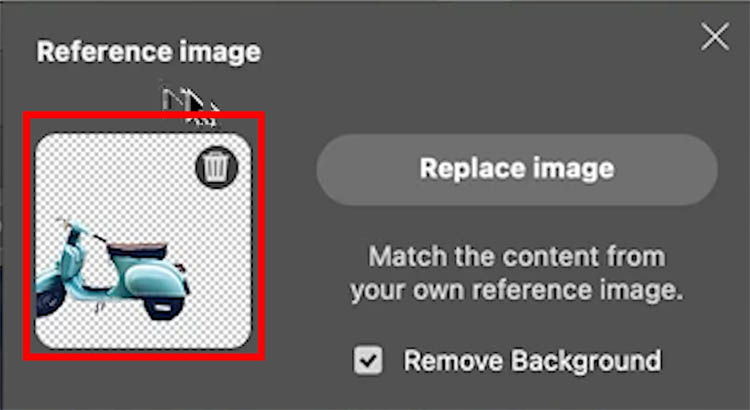Click the Reference image heading
The width and height of the screenshot is (750, 410).
[149, 52]
